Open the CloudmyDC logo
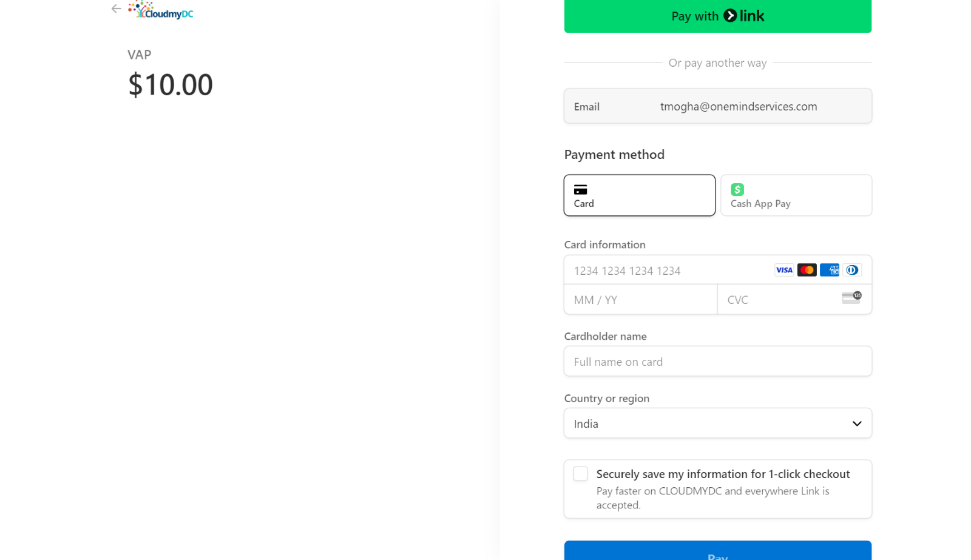971x560 pixels. tap(161, 10)
